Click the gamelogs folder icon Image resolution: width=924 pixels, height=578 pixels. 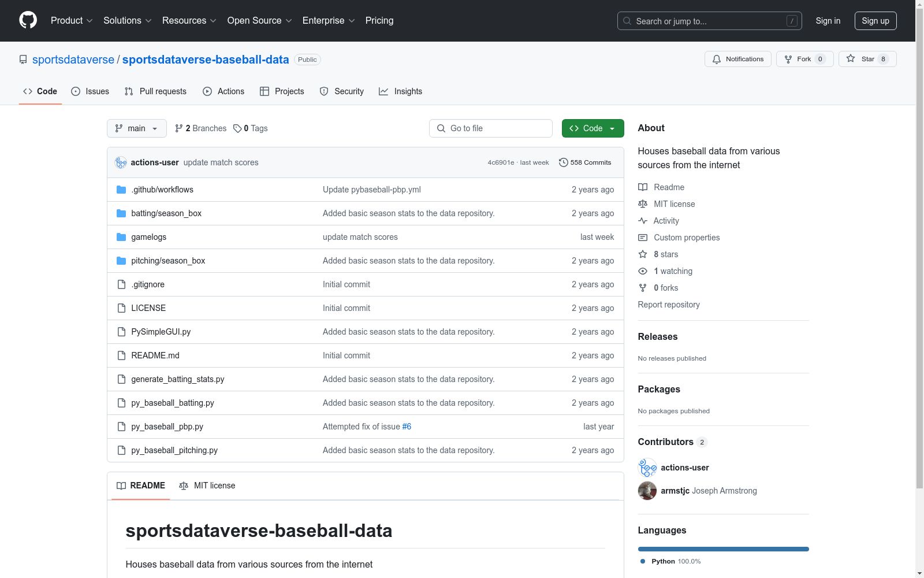tap(121, 237)
